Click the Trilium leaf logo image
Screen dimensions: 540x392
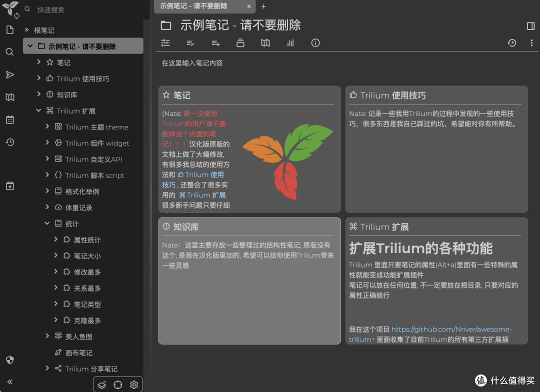287,161
